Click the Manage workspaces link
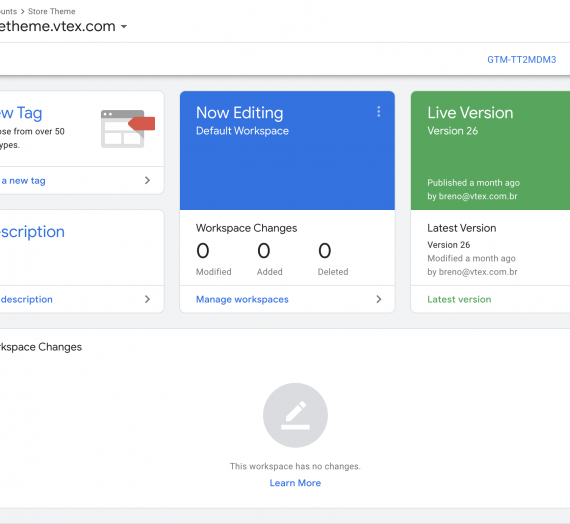The image size is (570, 524). pyautogui.click(x=242, y=299)
